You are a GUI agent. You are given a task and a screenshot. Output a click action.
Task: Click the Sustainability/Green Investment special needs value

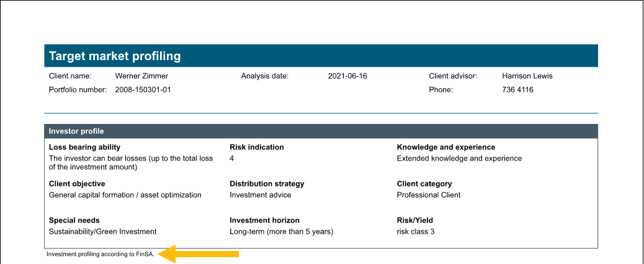click(102, 231)
